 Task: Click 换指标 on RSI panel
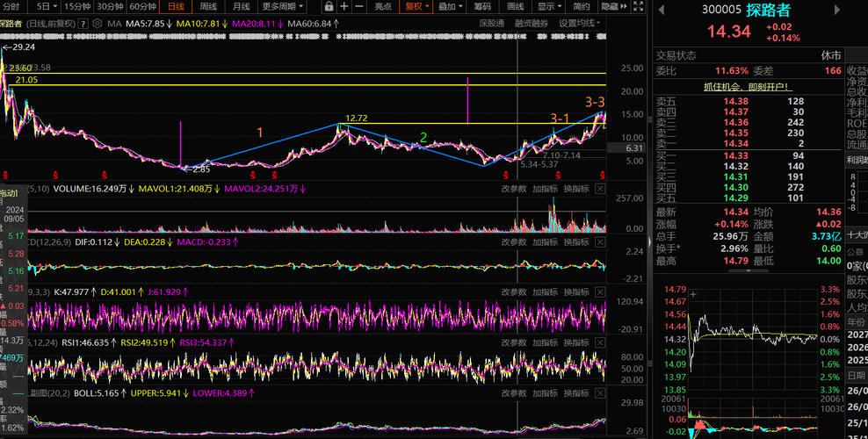(x=575, y=342)
